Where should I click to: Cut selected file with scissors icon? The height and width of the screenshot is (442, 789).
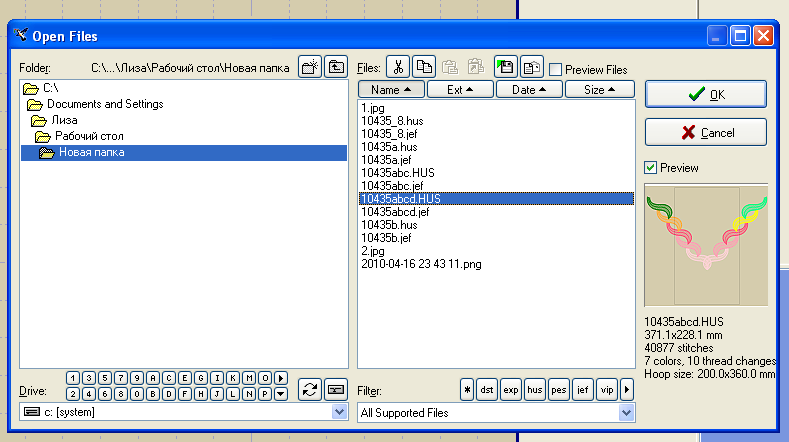coord(397,67)
